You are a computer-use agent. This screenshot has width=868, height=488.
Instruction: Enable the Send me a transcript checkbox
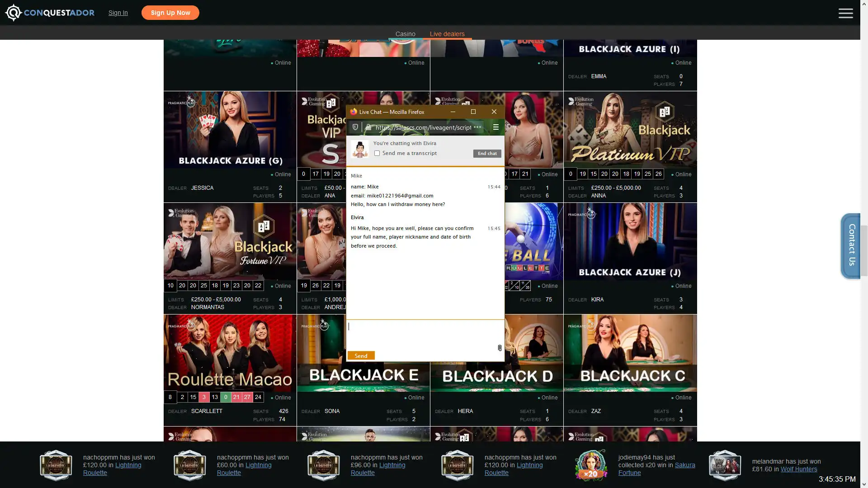click(377, 153)
